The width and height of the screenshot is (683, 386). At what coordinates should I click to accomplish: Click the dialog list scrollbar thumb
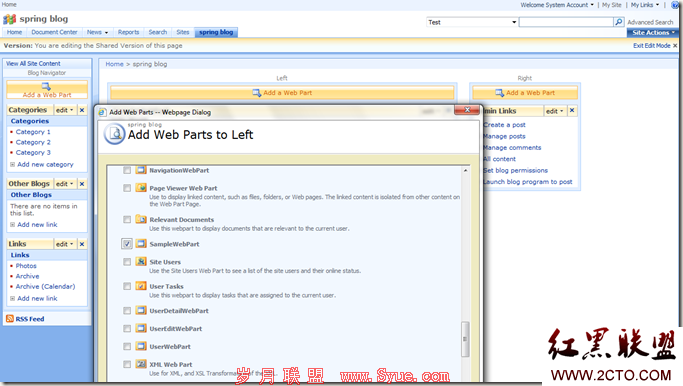click(x=465, y=339)
